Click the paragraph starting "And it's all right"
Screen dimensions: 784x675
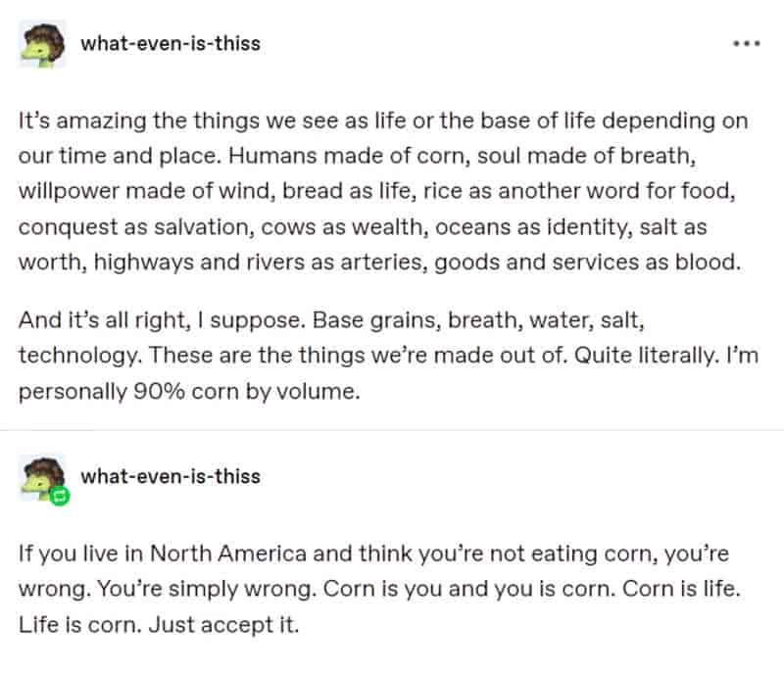click(x=388, y=356)
